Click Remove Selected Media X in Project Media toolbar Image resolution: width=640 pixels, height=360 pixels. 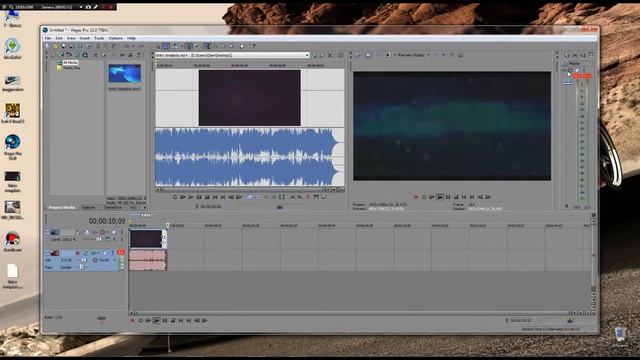96,55
